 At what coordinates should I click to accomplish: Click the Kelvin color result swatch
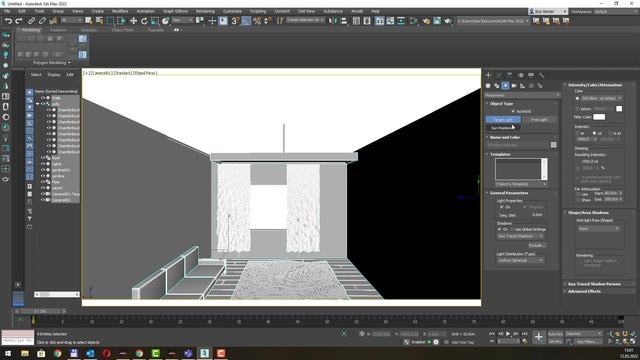[619, 109]
